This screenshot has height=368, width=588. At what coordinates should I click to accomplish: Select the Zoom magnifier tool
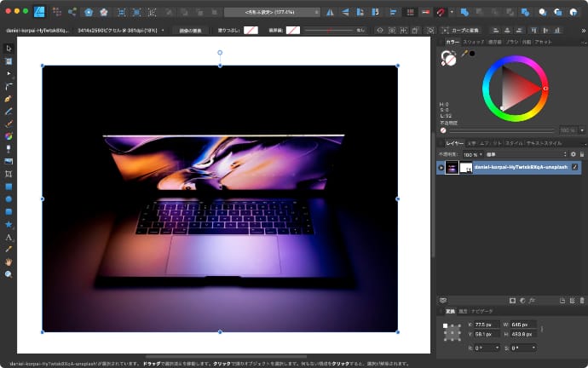click(9, 274)
